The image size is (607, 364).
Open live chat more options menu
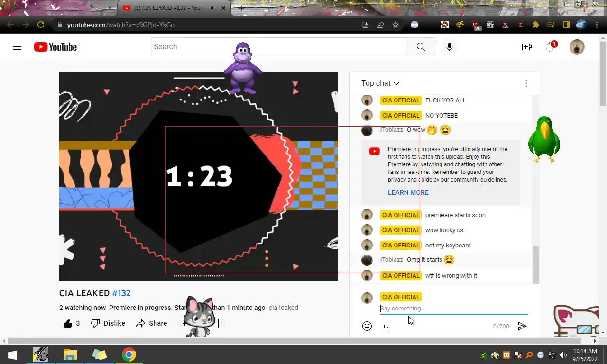click(526, 83)
